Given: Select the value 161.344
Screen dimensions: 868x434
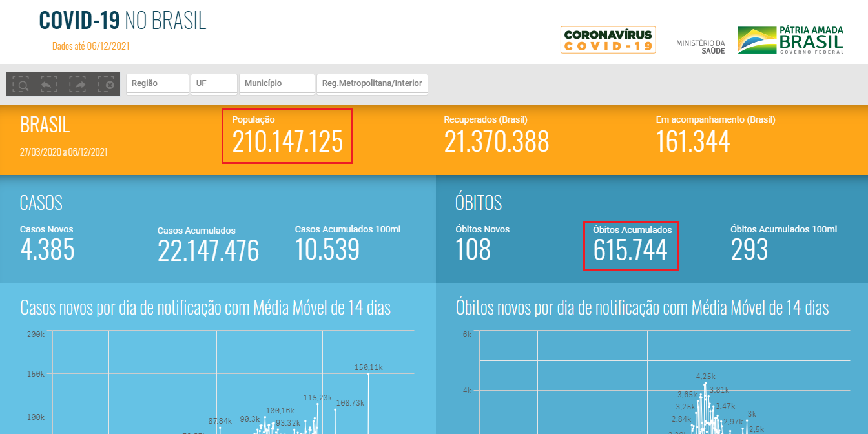Looking at the screenshot, I should pyautogui.click(x=693, y=142).
